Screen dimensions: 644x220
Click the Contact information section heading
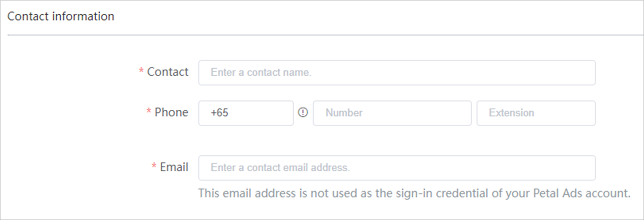click(61, 16)
